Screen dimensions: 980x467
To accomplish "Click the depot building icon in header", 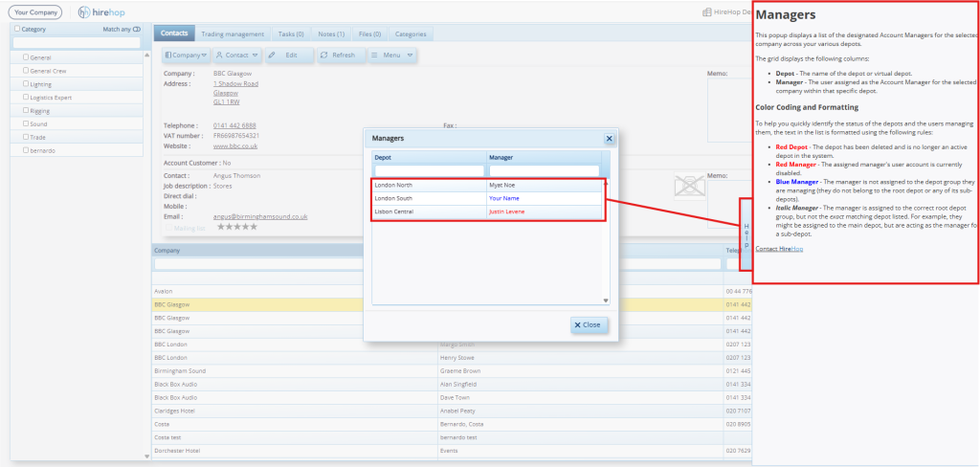I will pos(707,11).
